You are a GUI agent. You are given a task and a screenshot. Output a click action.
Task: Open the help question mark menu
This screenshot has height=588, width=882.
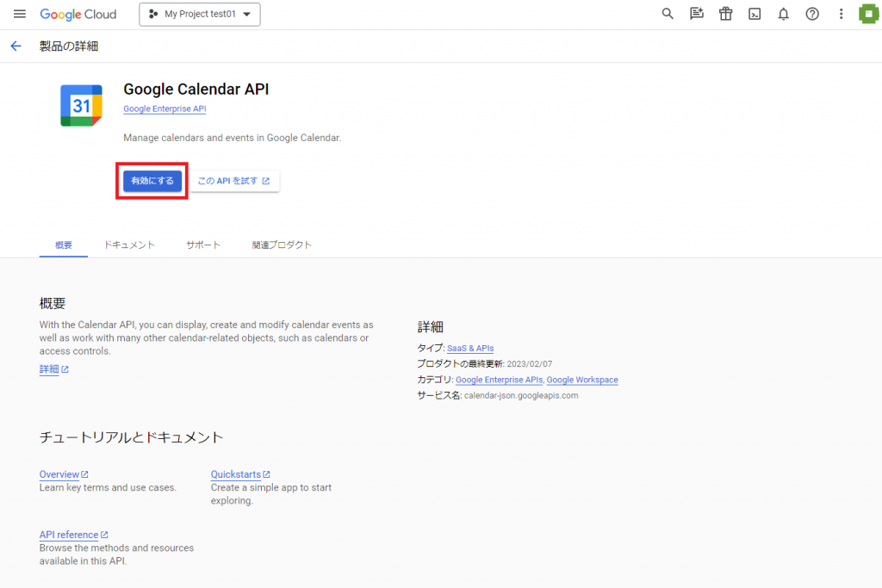pos(812,14)
